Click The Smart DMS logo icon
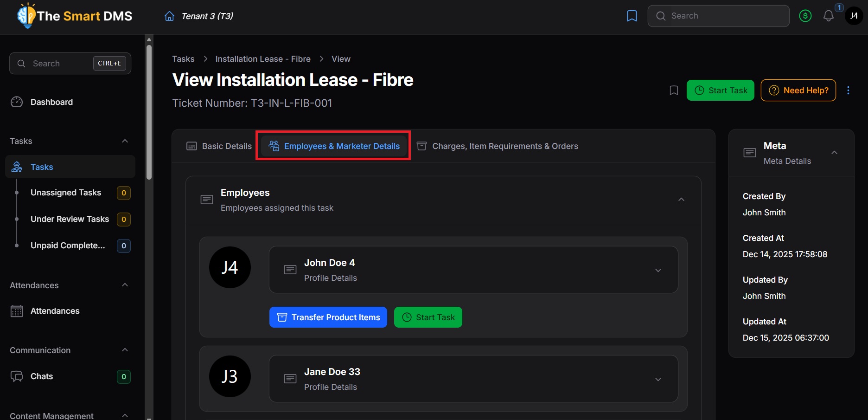 [x=26, y=15]
